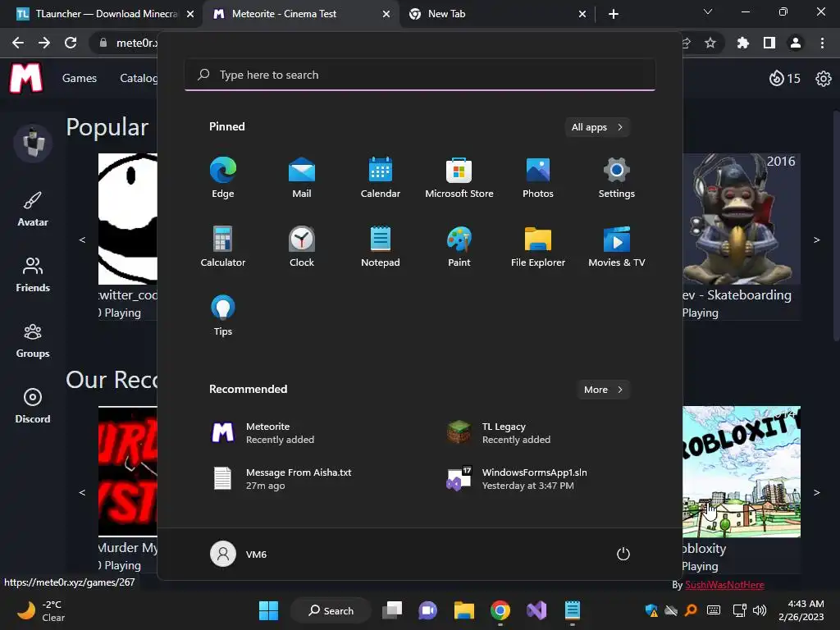Viewport: 840px width, 630px height.
Task: Click the currency balance showing 15
Action: (785, 79)
